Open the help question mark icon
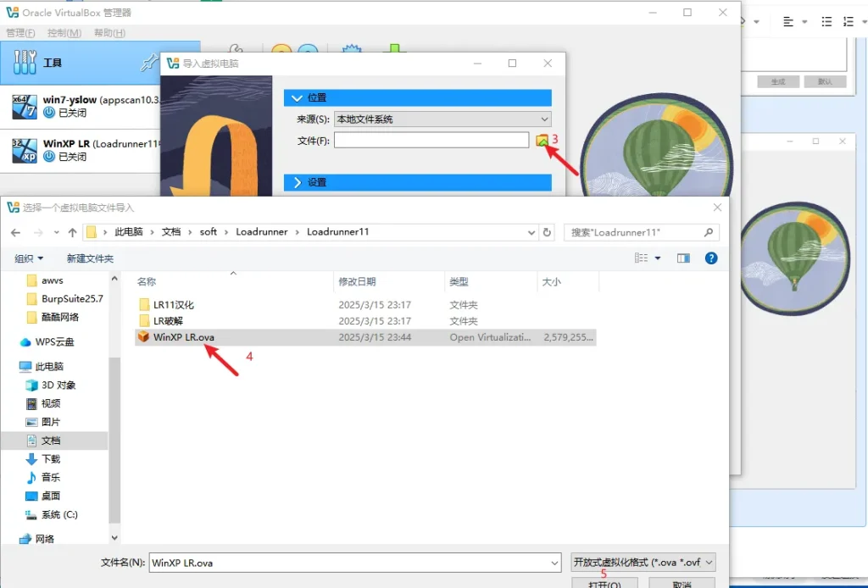Viewport: 868px width, 588px height. (711, 258)
